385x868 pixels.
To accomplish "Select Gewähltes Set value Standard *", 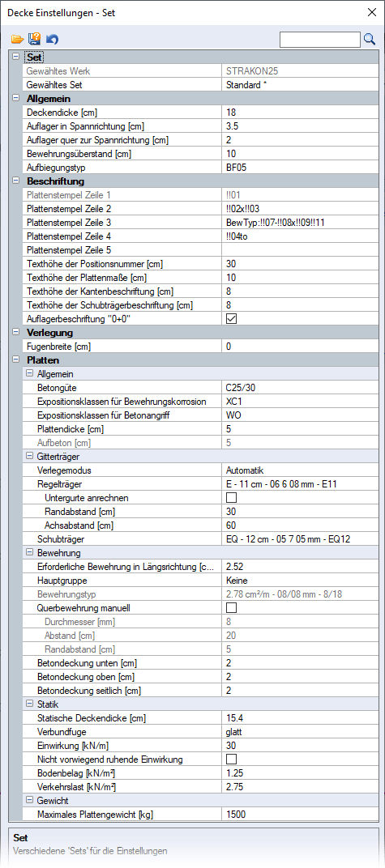I will [x=298, y=85].
